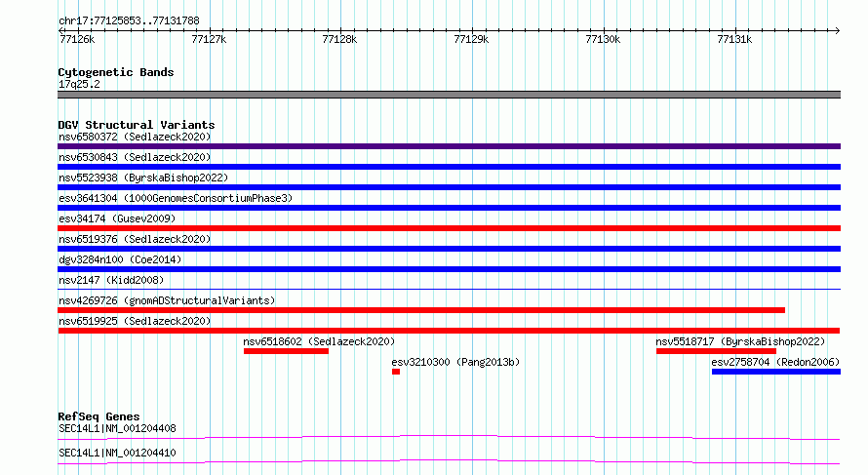Image resolution: width=868 pixels, height=475 pixels.
Task: Select the blue nsv6530843 variant bar
Action: pyautogui.click(x=449, y=167)
